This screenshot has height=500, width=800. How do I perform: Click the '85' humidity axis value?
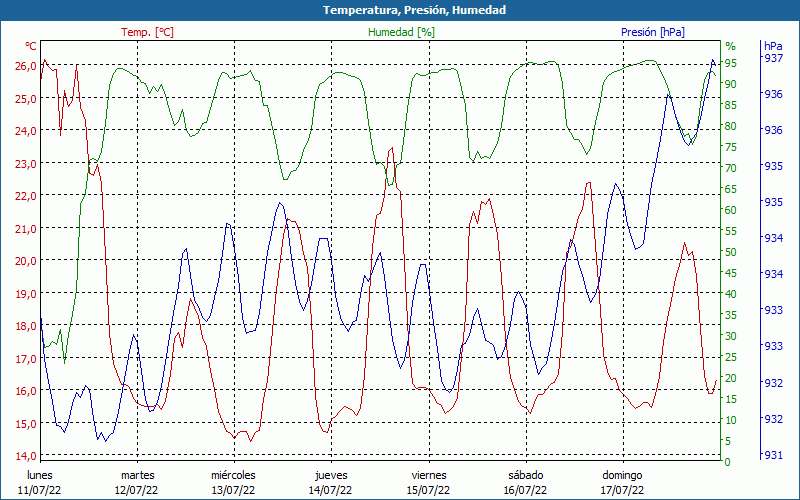pyautogui.click(x=731, y=105)
